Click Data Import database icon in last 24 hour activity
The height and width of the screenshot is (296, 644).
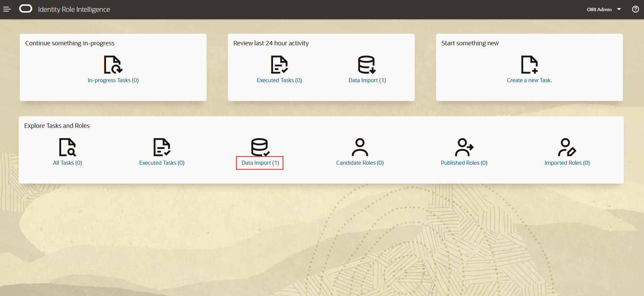coord(367,65)
